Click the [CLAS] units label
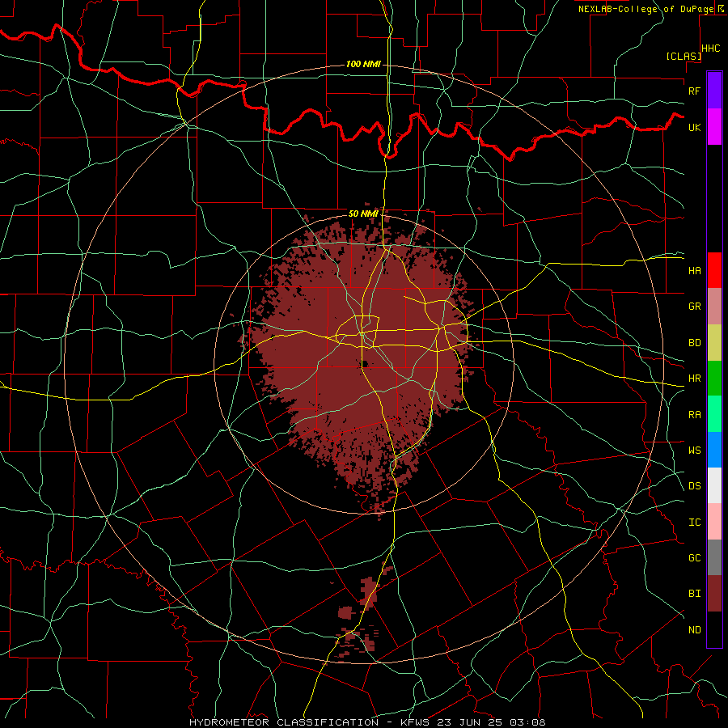The width and height of the screenshot is (728, 728). 684,56
